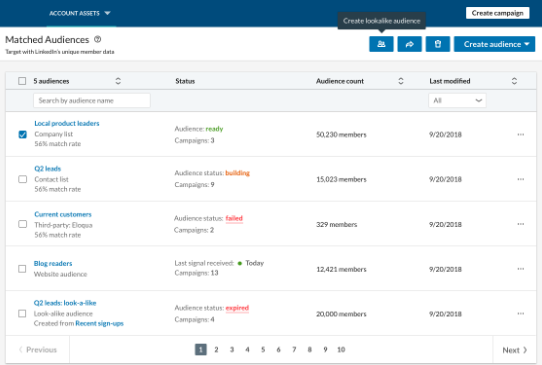Go to Previous page

point(38,350)
